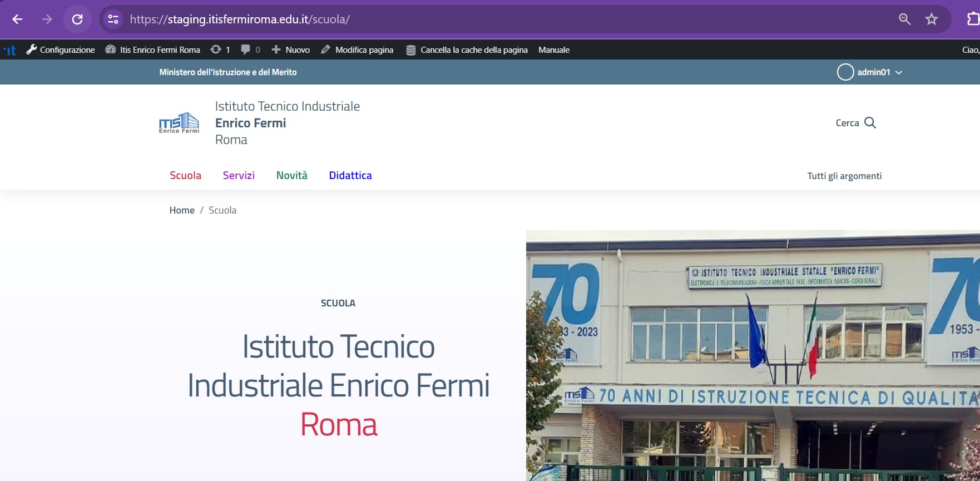Viewport: 980px width, 481px height.
Task: Click the Cerca search magnifier
Action: [x=870, y=123]
